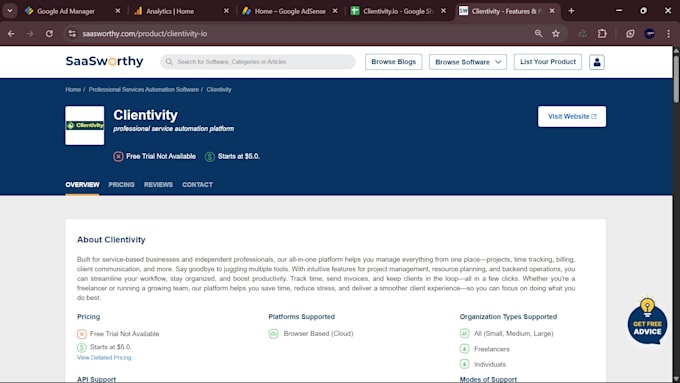
Task: Click the scrollbar down arrow
Action: (676, 379)
